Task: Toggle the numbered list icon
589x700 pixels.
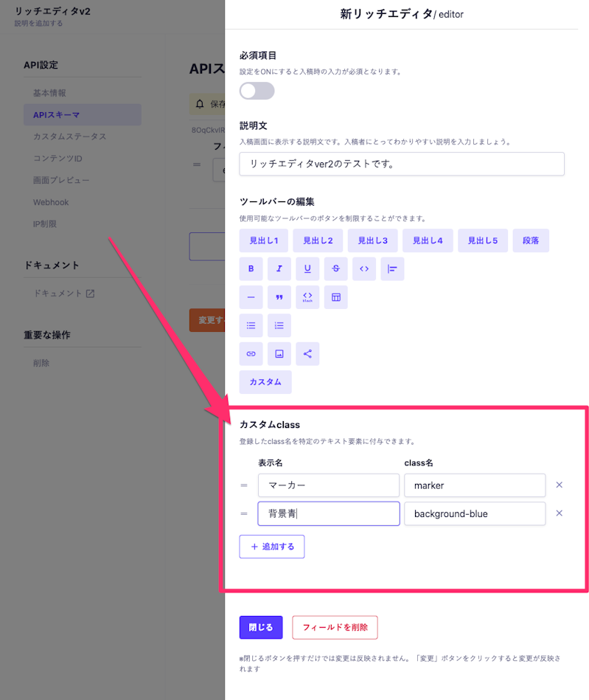Action: click(279, 325)
